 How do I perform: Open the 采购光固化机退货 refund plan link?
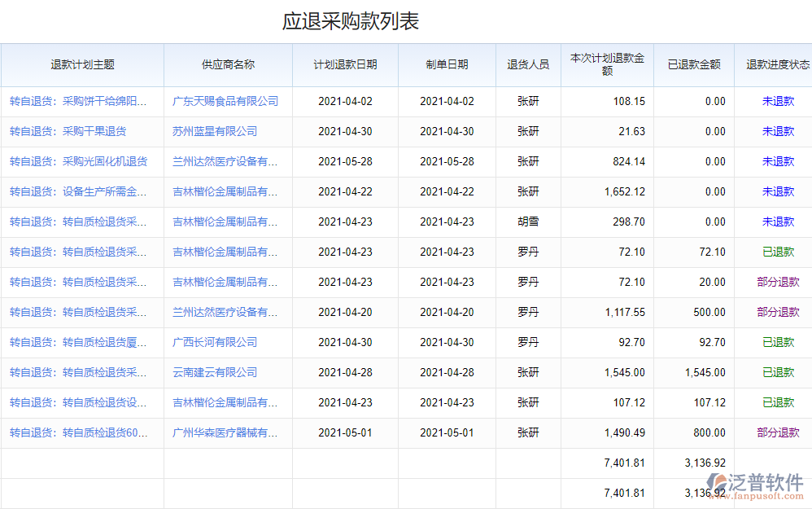click(78, 162)
